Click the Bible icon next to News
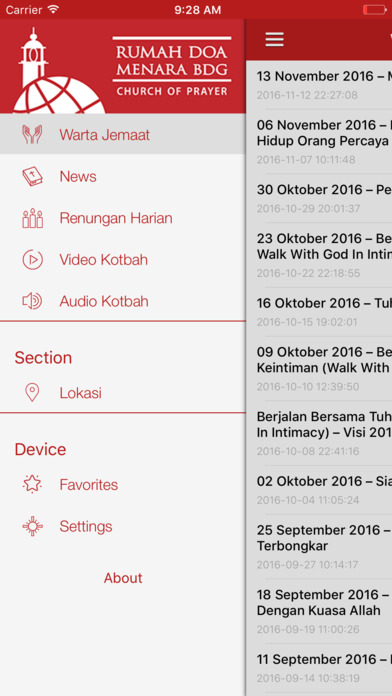The height and width of the screenshot is (696, 392). pos(32,176)
